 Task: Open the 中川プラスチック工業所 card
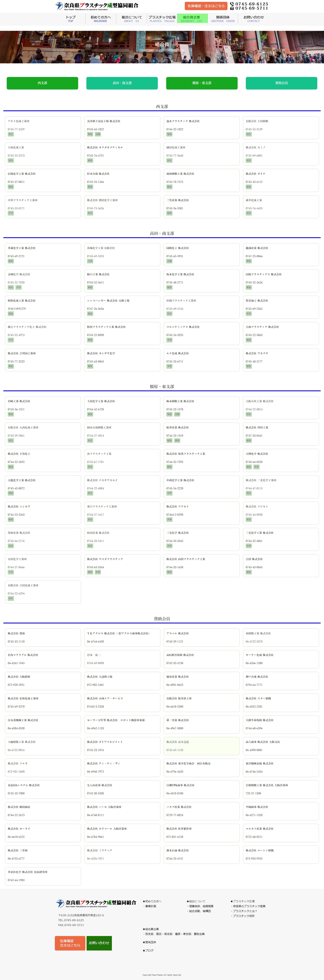[43, 207]
